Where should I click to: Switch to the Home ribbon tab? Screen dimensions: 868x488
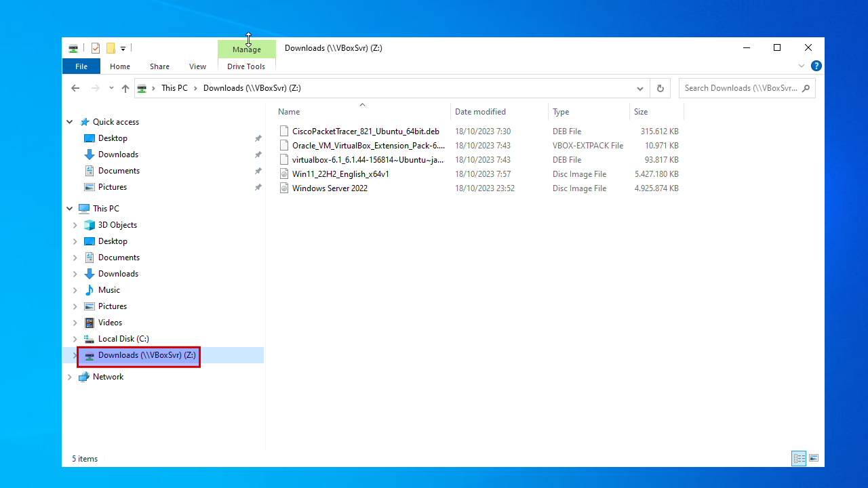pos(120,66)
